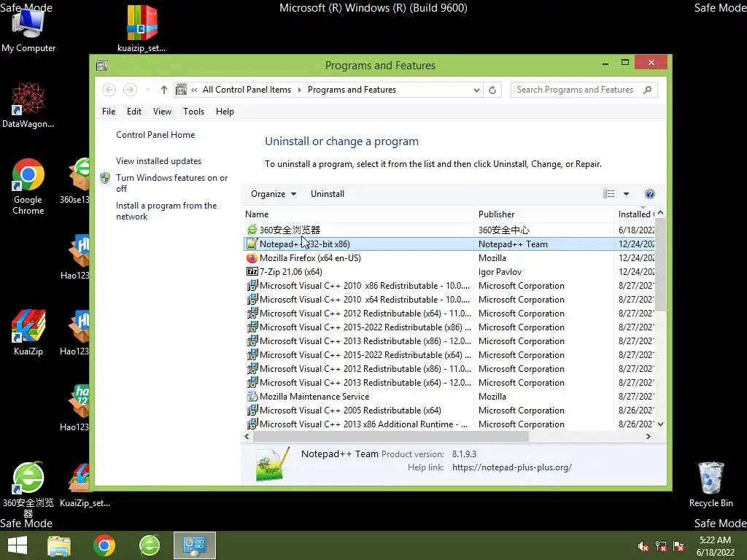
Task: Open View installed updates
Action: pyautogui.click(x=158, y=161)
